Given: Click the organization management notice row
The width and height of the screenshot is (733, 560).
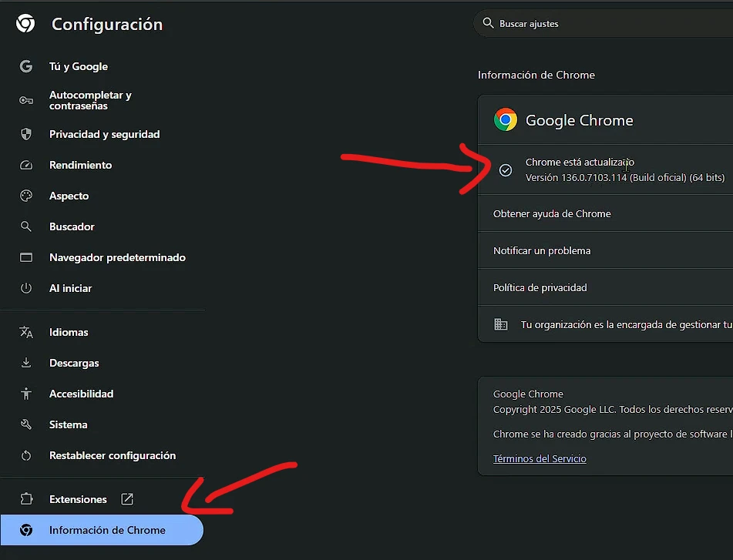Looking at the screenshot, I should coord(605,324).
